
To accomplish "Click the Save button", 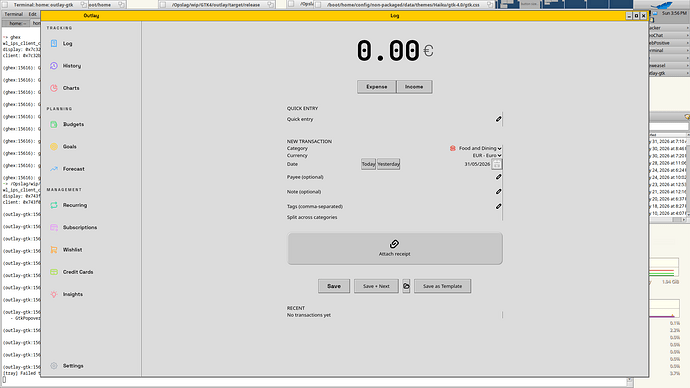I will coord(334,286).
